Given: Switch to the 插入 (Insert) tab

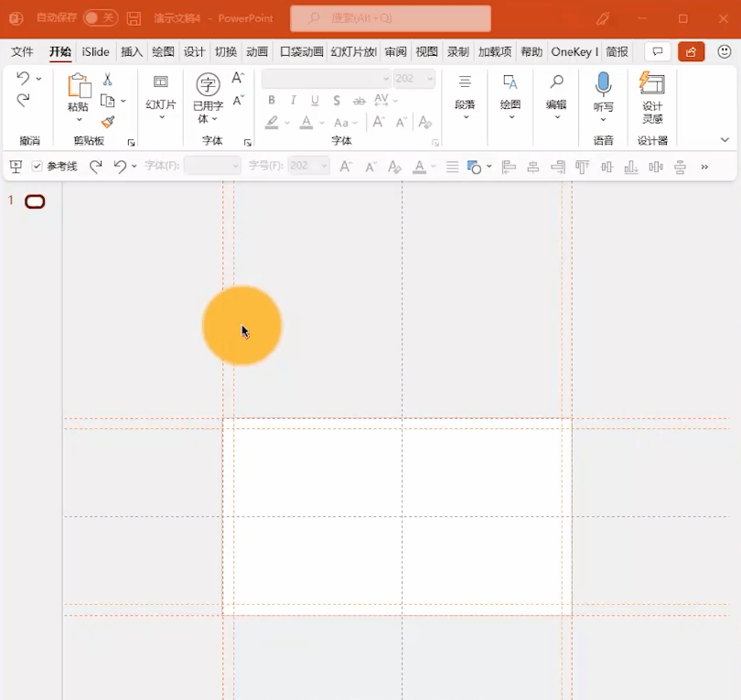Looking at the screenshot, I should point(132,52).
